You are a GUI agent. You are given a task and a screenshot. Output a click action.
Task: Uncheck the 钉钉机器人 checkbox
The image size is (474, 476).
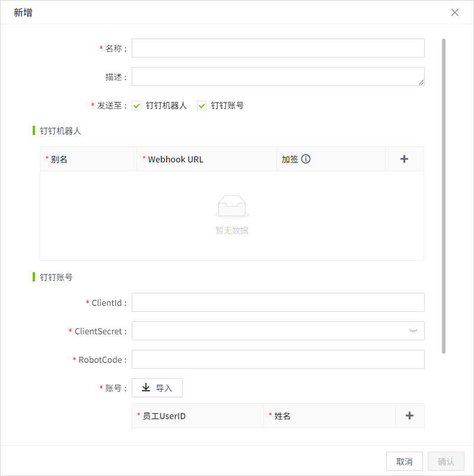point(136,106)
